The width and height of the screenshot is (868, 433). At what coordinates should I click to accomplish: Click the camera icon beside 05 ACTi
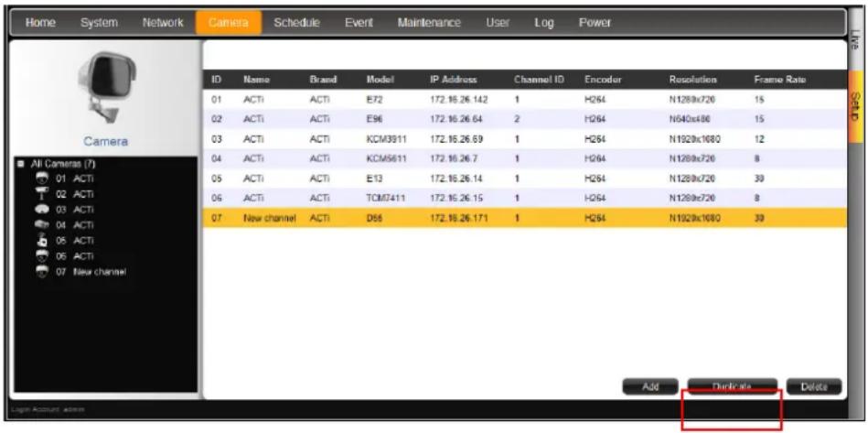click(x=40, y=241)
